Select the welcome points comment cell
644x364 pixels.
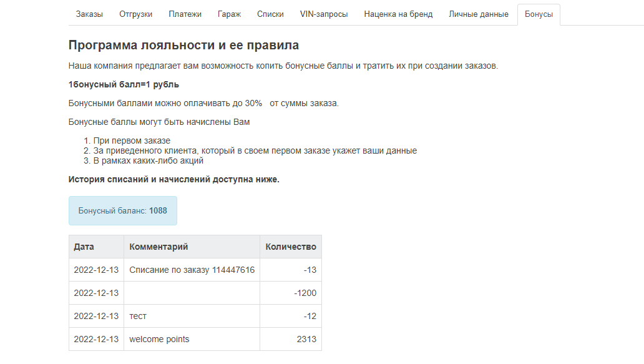(x=192, y=339)
